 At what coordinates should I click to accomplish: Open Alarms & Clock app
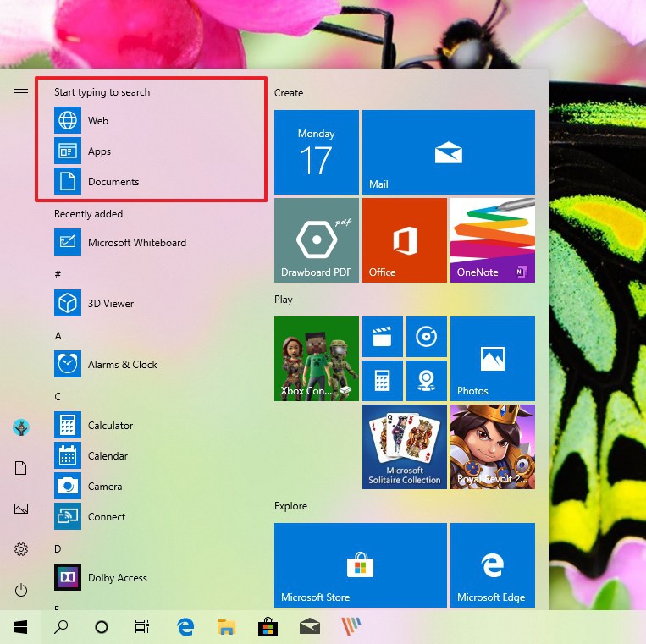(x=122, y=365)
